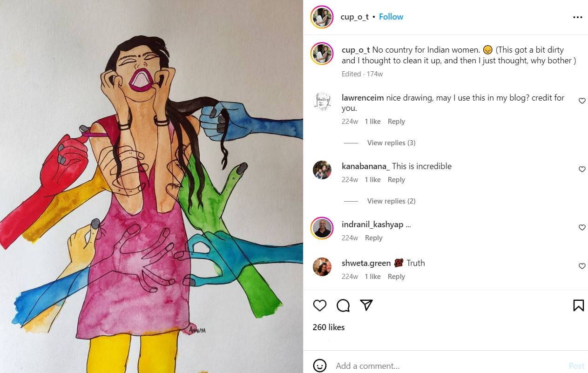This screenshot has width=588, height=373.
Task: Follow the cup_o_t account
Action: (x=391, y=17)
